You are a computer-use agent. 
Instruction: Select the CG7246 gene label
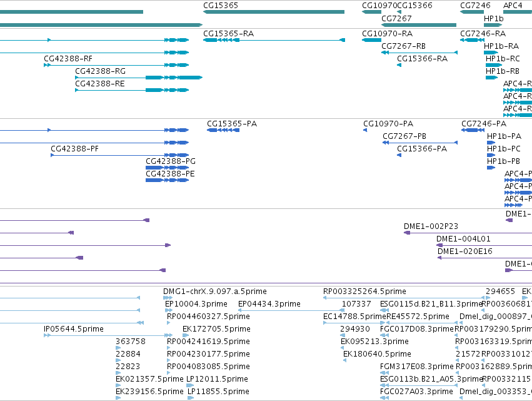coord(475,6)
